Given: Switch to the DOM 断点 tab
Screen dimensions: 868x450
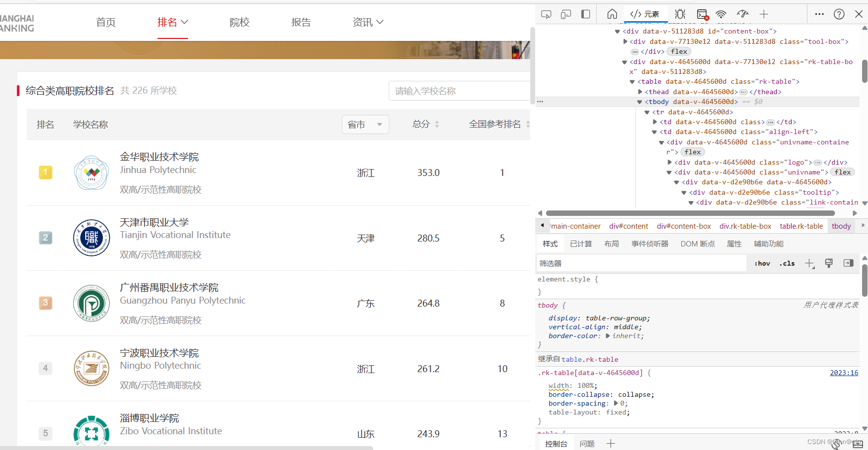Looking at the screenshot, I should click(x=697, y=244).
